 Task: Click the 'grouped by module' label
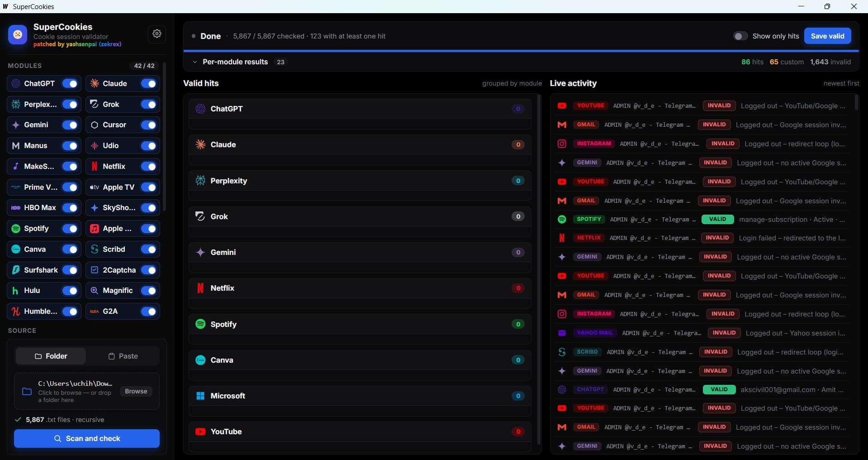pyautogui.click(x=512, y=83)
